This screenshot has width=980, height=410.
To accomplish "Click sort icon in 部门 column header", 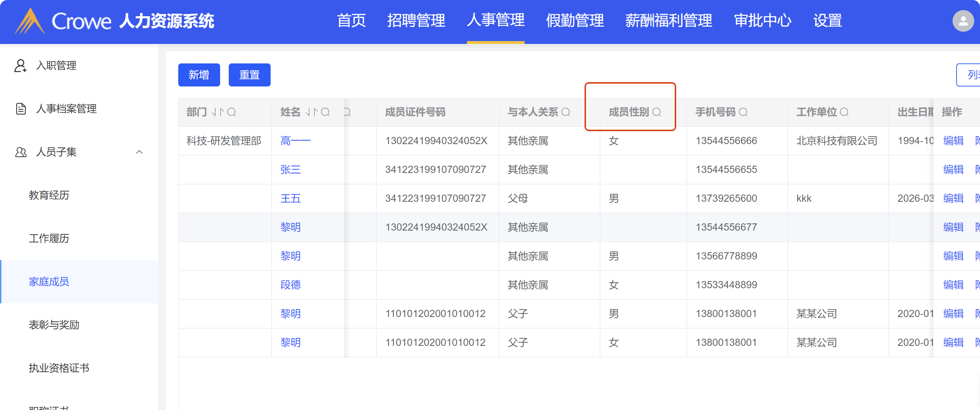I will pos(218,112).
